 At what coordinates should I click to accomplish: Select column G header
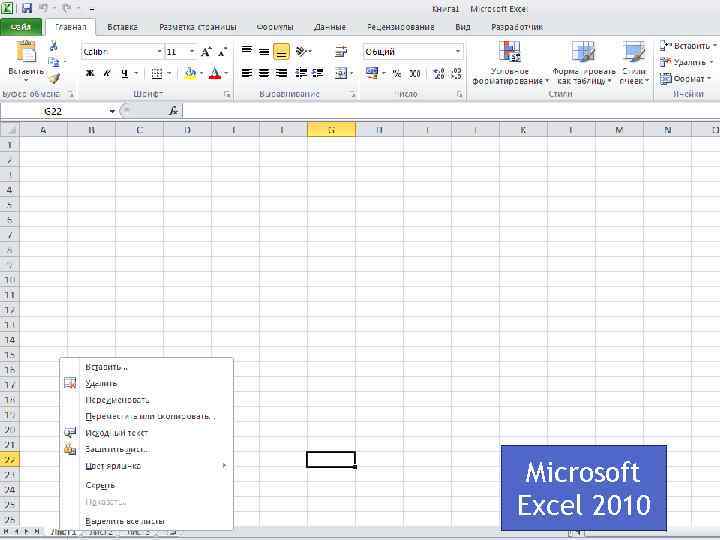coord(331,130)
